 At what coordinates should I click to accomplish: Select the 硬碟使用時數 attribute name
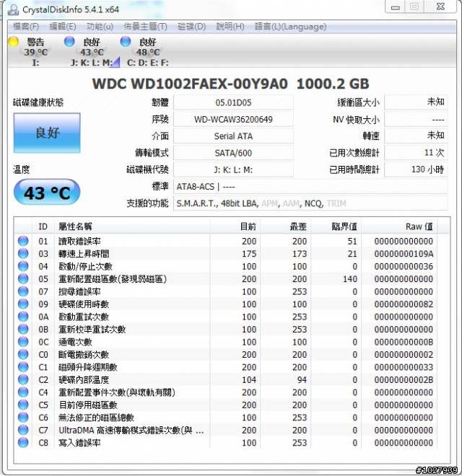tap(84, 304)
